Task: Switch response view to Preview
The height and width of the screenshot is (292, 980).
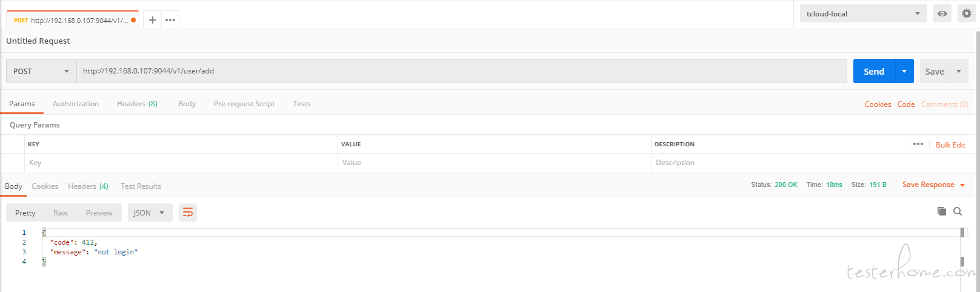Action: (x=99, y=213)
